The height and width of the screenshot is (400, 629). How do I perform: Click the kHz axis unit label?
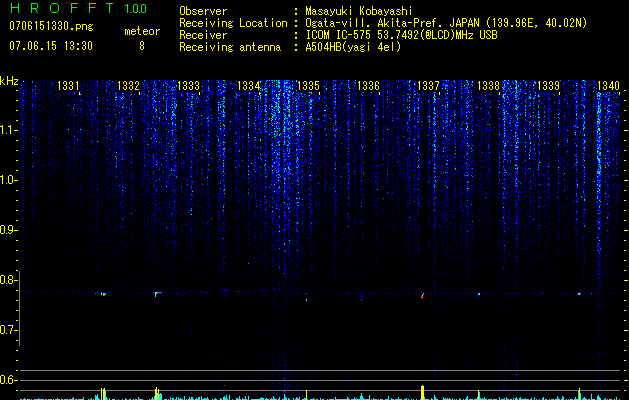[9, 81]
